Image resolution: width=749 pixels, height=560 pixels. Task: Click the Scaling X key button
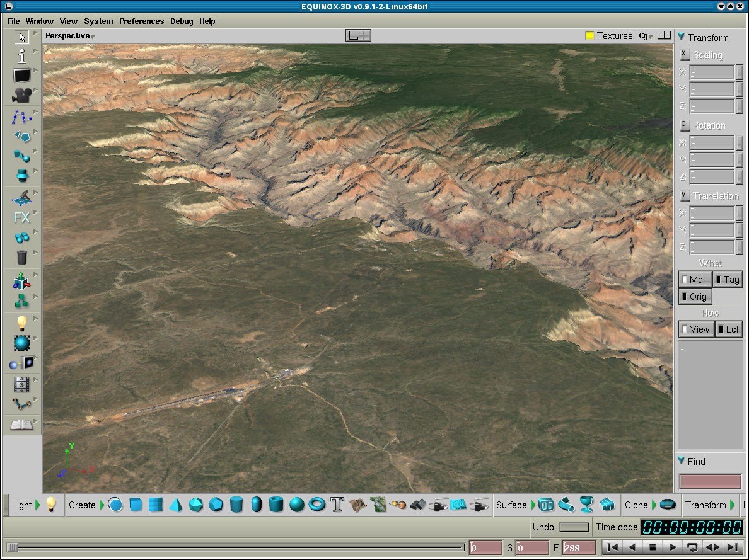[x=685, y=55]
